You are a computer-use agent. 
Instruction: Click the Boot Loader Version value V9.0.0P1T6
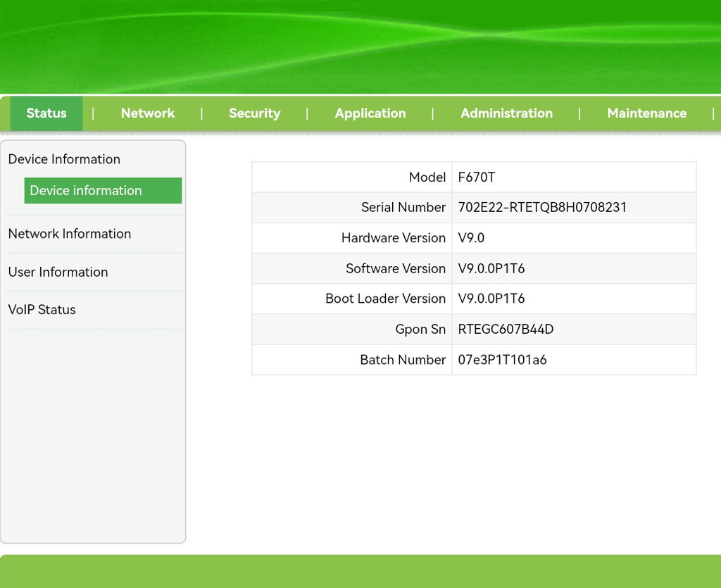(x=491, y=299)
